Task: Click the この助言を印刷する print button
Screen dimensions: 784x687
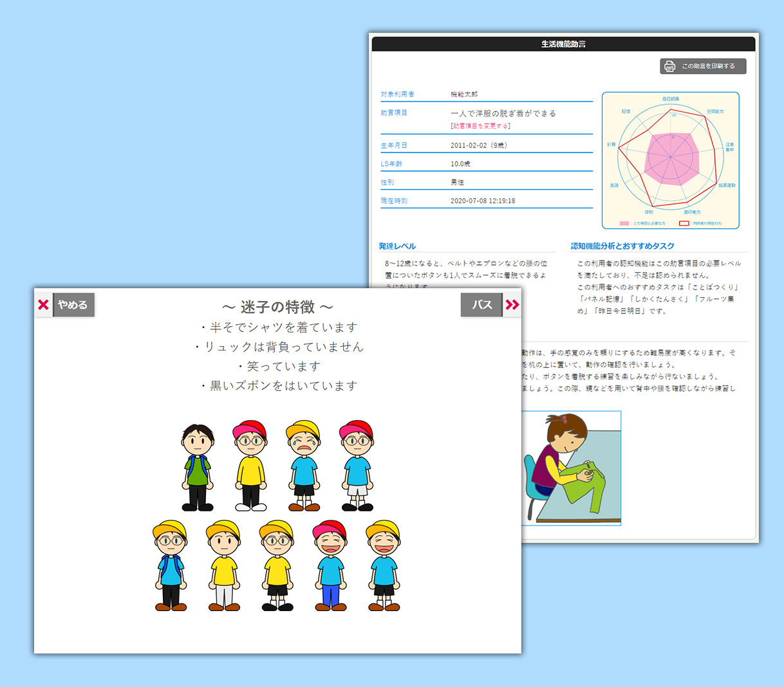Action: point(703,66)
